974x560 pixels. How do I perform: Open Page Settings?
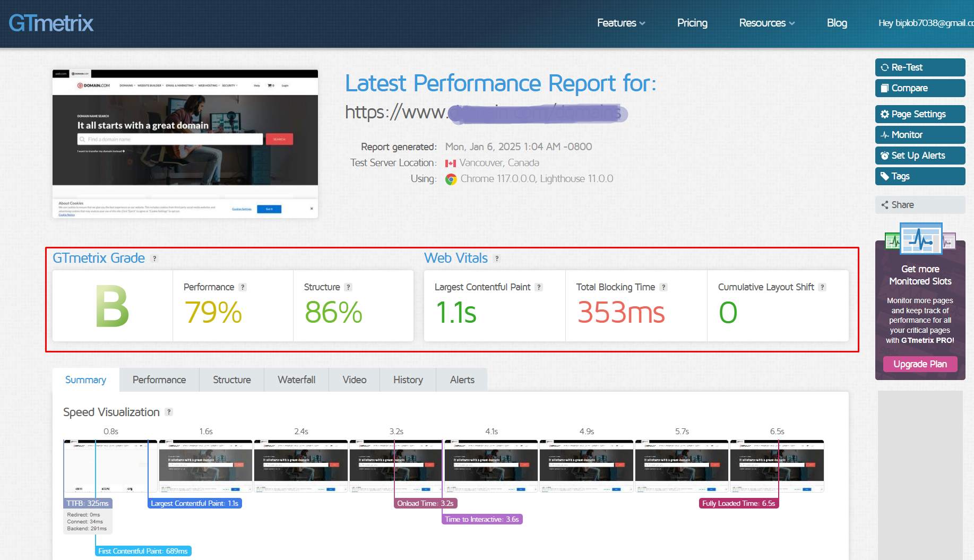coord(920,114)
